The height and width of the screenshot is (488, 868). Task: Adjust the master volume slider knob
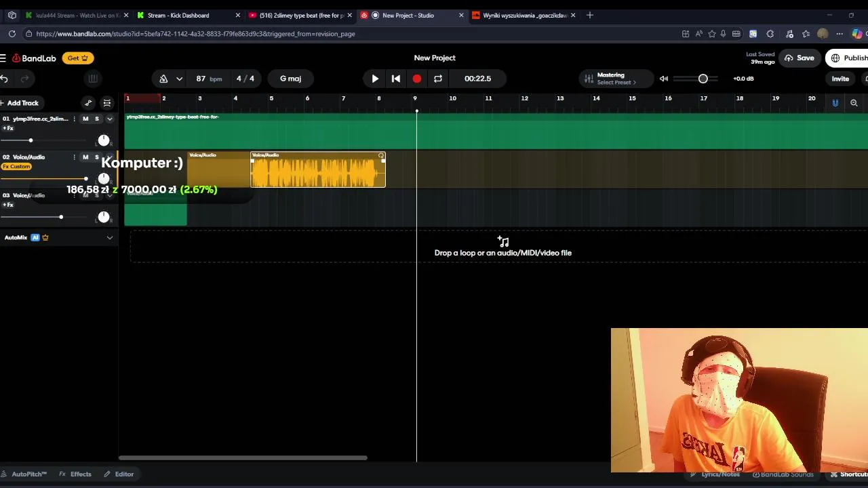[703, 79]
